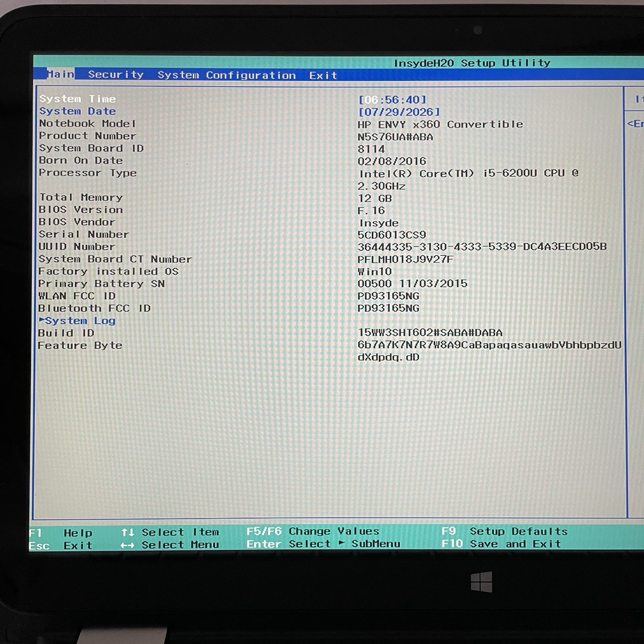Click the BIOS Vendor label
644x644 pixels.
pyautogui.click(x=77, y=222)
